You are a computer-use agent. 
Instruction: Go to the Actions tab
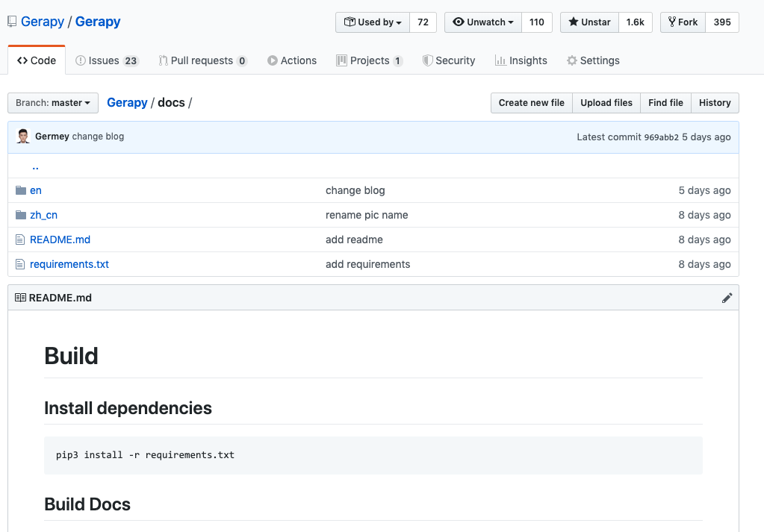point(292,60)
